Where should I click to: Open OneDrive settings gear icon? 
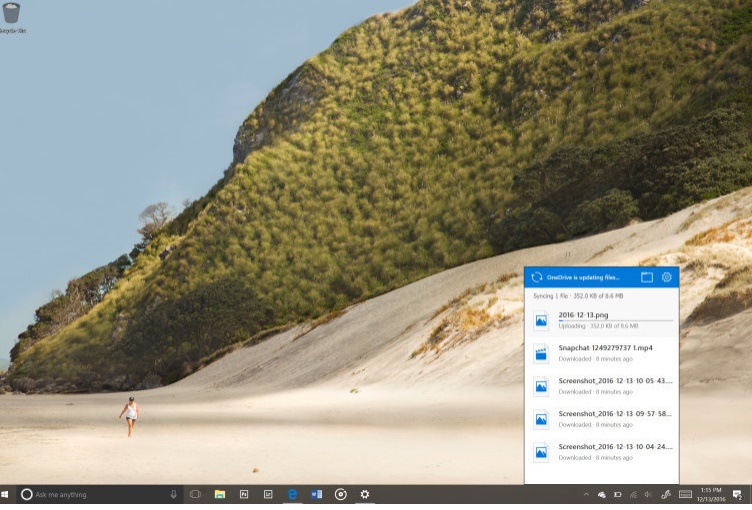[667, 277]
